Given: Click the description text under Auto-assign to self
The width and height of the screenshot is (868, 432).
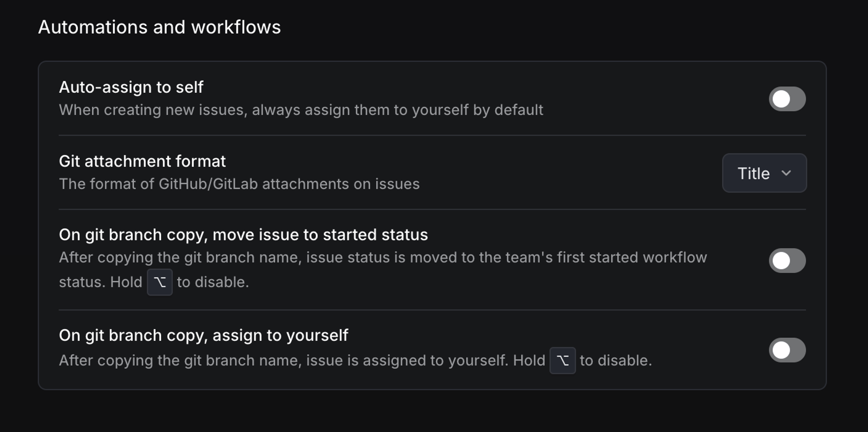Looking at the screenshot, I should pos(301,110).
